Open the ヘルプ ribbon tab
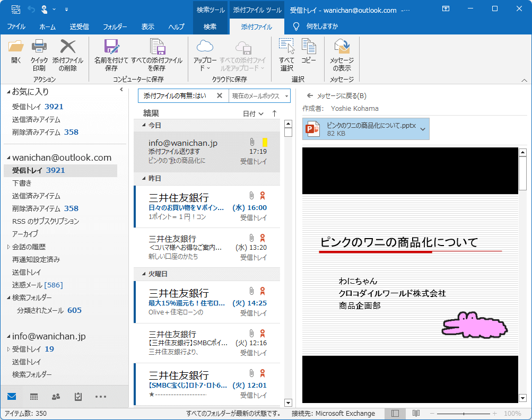The height and width of the screenshot is (420, 532). point(177,27)
